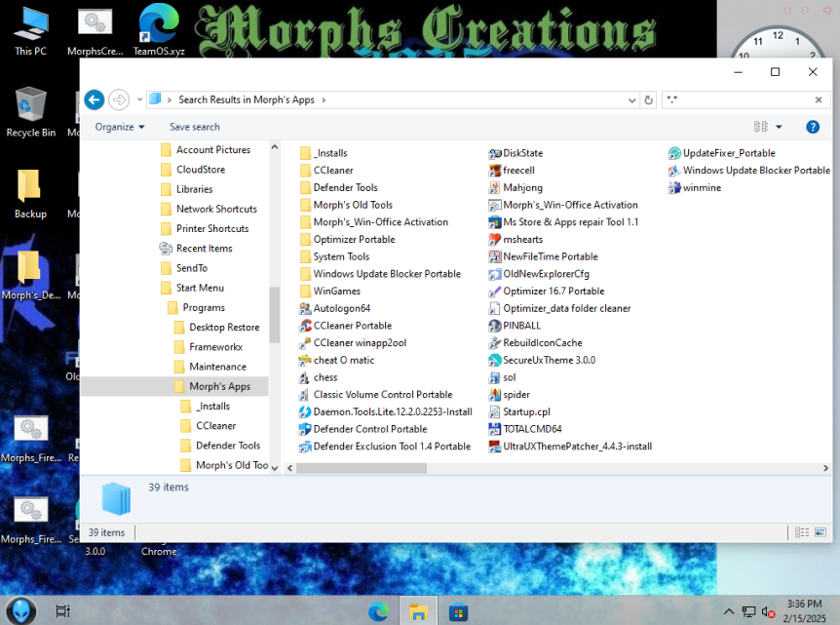Select CCleaner Portable application
The width and height of the screenshot is (840, 625).
346,326
